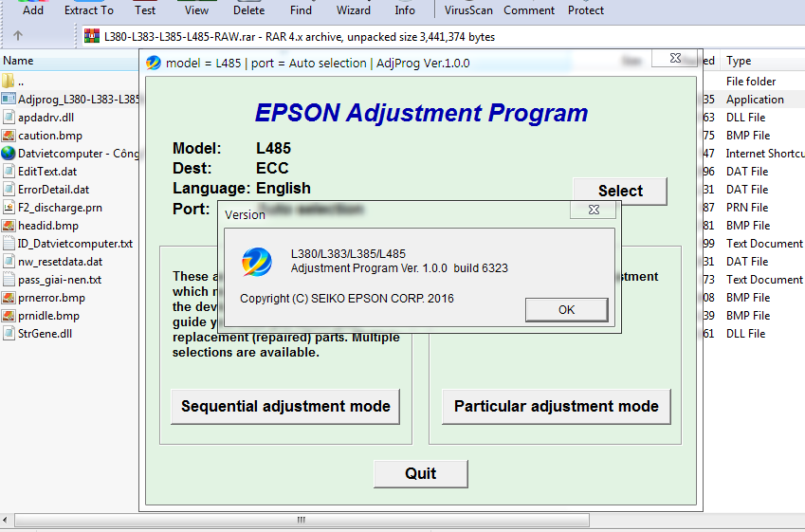The image size is (805, 532).
Task: Click the View toolbar button
Action: tap(196, 9)
